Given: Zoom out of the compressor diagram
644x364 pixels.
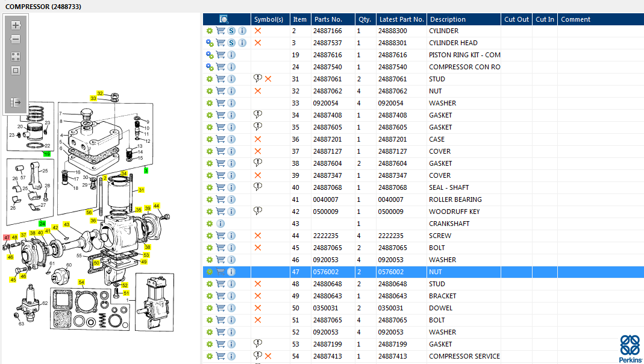Looking at the screenshot, I should coord(16,39).
